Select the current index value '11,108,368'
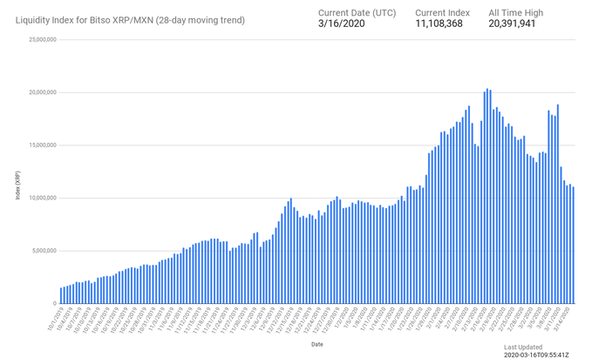The image size is (592, 364). tap(439, 24)
